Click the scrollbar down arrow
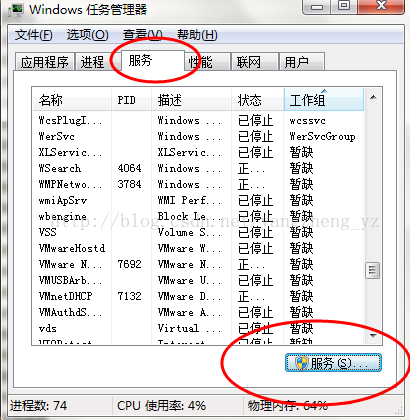Image resolution: width=410 pixels, height=420 pixels. click(373, 335)
